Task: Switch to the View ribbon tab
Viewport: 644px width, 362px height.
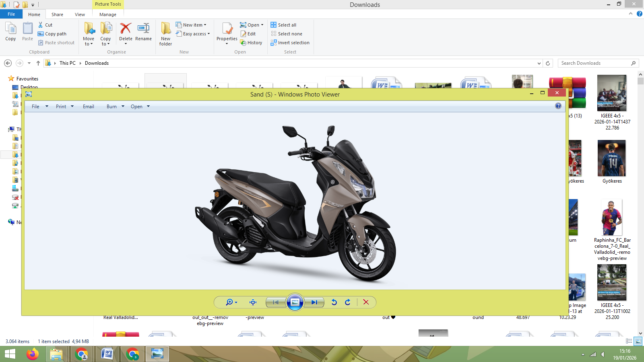Action: click(80, 14)
